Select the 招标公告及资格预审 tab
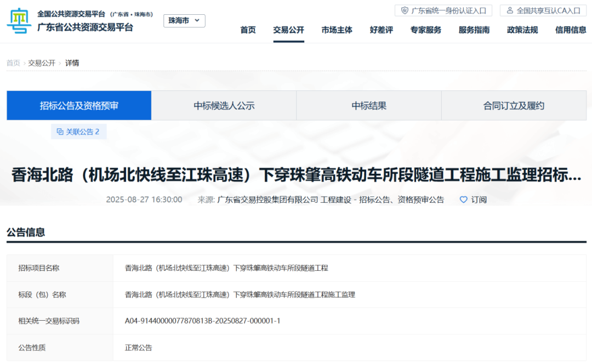 79,106
